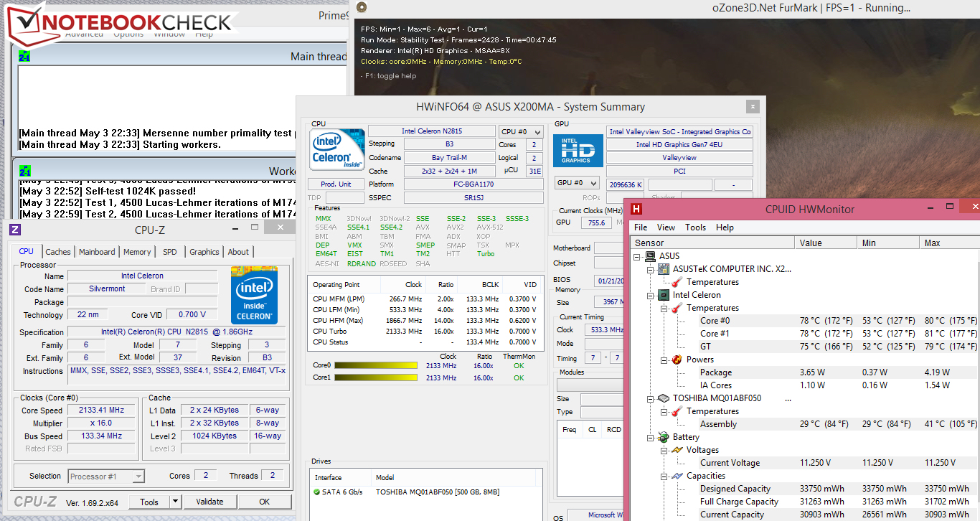Click the Capacities icon under Battery
The height and width of the screenshot is (521, 980).
(x=677, y=476)
